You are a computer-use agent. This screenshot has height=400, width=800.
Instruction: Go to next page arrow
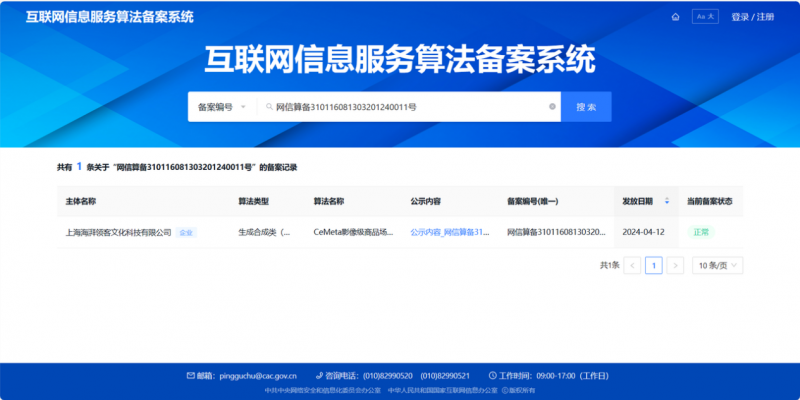pyautogui.click(x=675, y=265)
